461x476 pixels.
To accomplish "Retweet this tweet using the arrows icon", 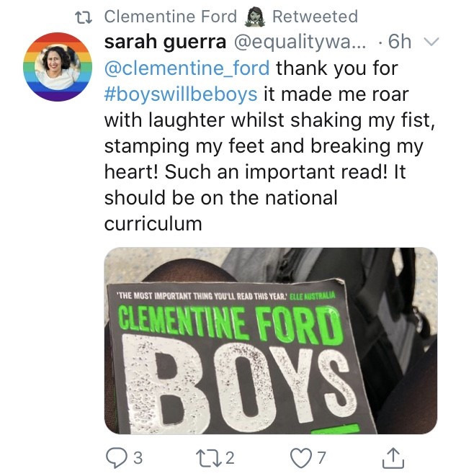I will coord(209,457).
